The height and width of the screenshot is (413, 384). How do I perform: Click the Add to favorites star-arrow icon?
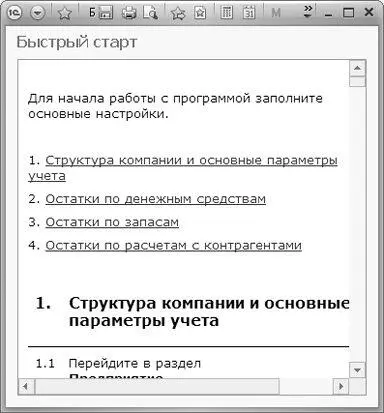pos(178,13)
